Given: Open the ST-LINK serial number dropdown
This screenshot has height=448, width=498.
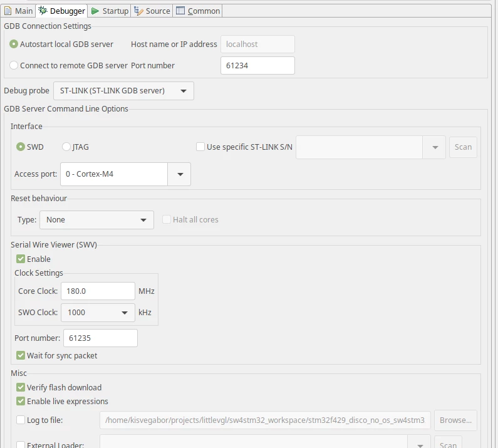Looking at the screenshot, I should [x=435, y=147].
